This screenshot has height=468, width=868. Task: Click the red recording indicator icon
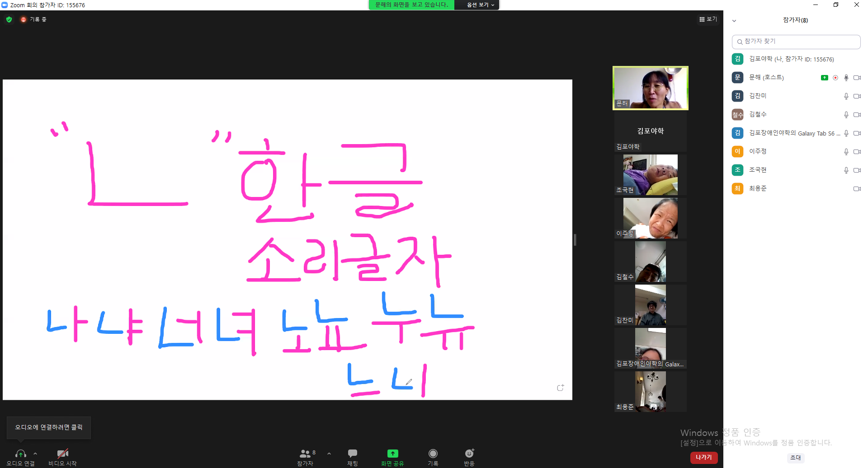tap(24, 19)
